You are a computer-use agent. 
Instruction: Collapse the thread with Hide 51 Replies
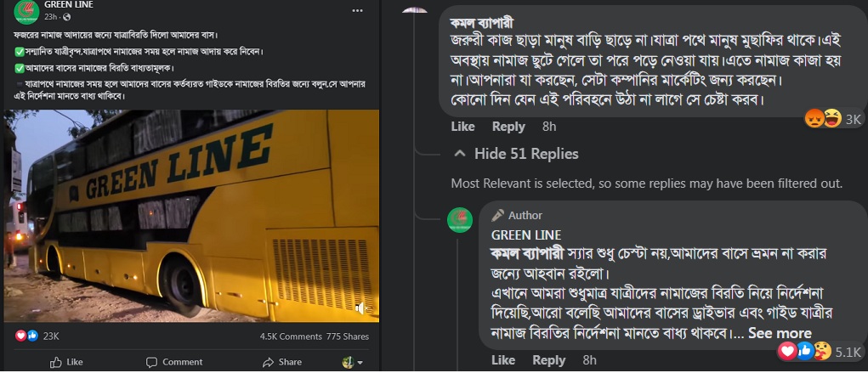(517, 154)
